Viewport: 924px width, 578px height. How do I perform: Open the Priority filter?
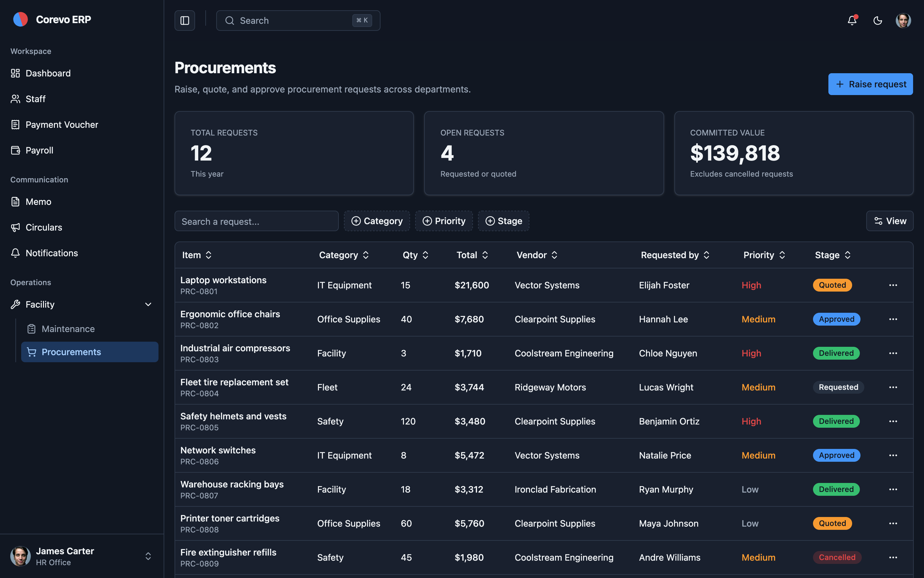pyautogui.click(x=444, y=221)
